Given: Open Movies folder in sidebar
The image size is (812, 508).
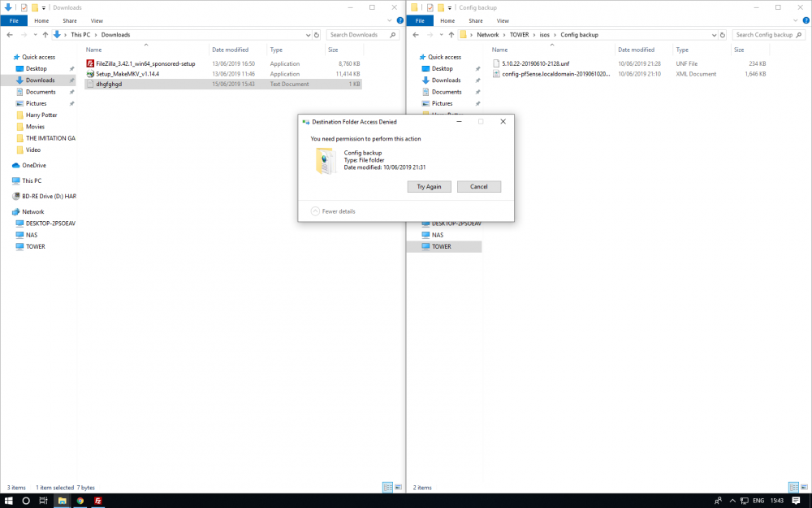Looking at the screenshot, I should pos(35,127).
